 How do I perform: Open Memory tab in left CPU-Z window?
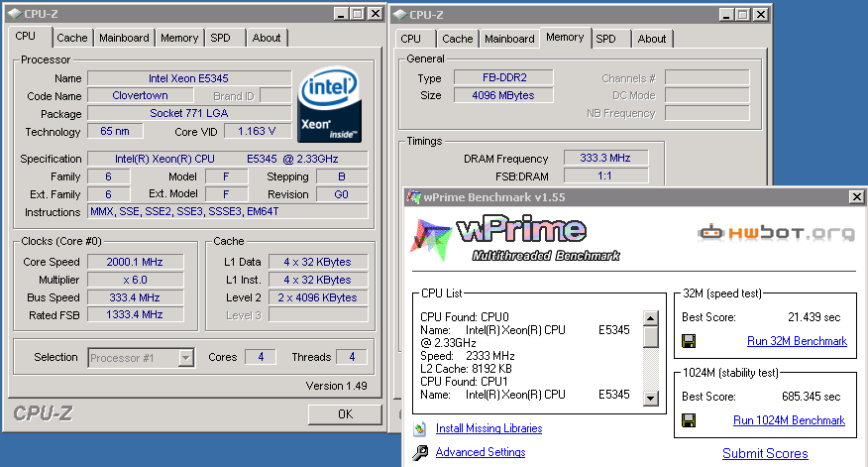pos(179,38)
